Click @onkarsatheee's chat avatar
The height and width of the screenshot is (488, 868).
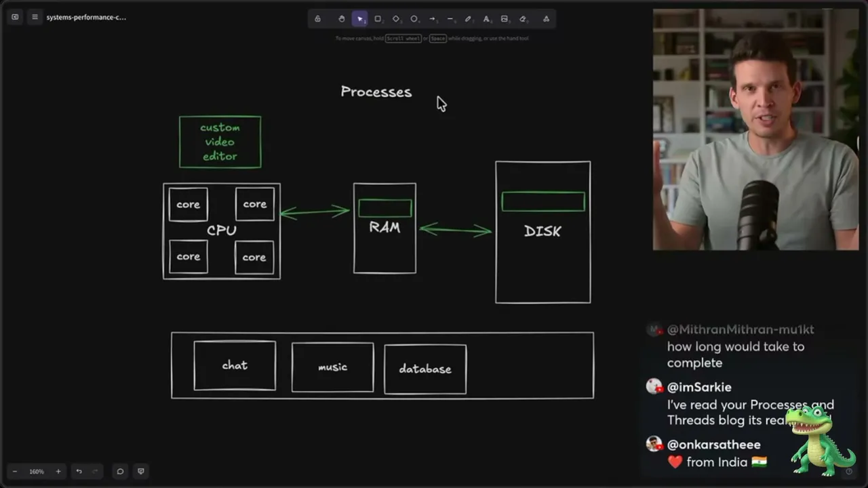tap(654, 444)
